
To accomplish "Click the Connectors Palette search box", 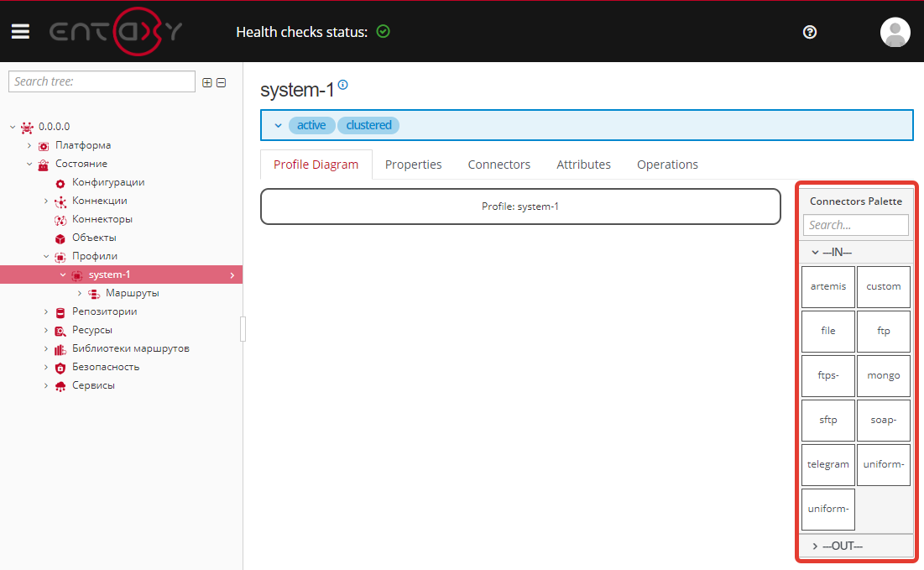I will point(855,225).
